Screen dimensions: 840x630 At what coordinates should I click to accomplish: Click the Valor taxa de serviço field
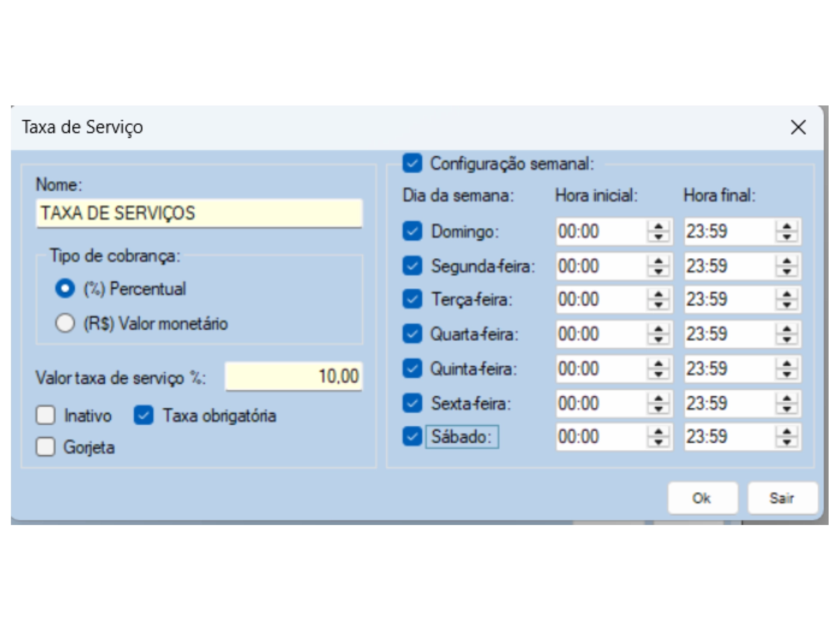pyautogui.click(x=293, y=376)
